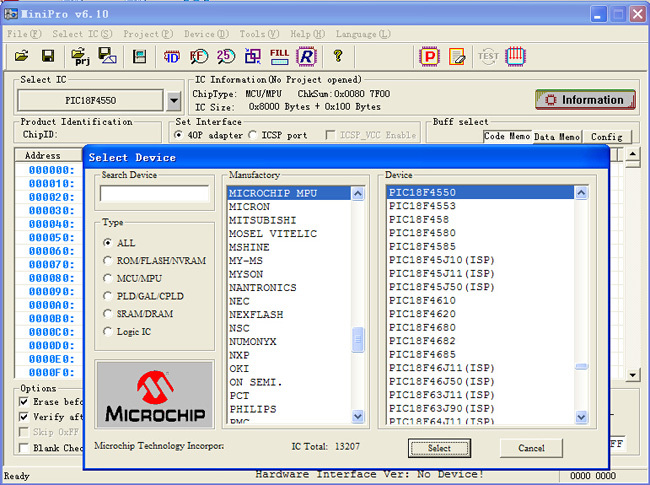Select PHILIPS in Manufactory list

click(x=289, y=409)
